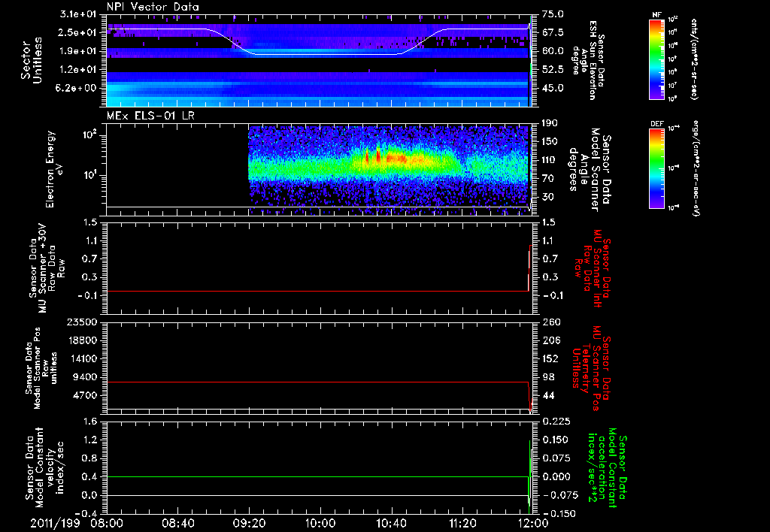The height and width of the screenshot is (532, 770).
Task: Pick the 10:00 tick on time axis
Action: pyautogui.click(x=320, y=523)
